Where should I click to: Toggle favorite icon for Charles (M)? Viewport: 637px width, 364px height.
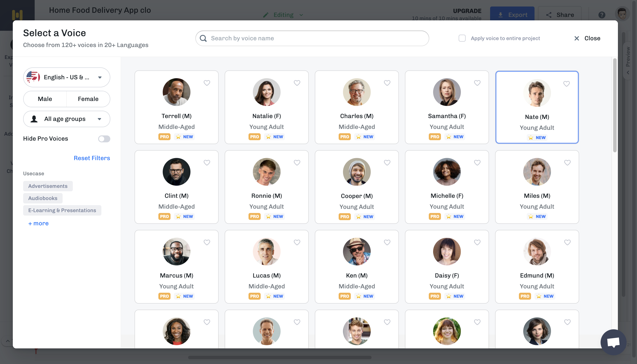click(387, 83)
